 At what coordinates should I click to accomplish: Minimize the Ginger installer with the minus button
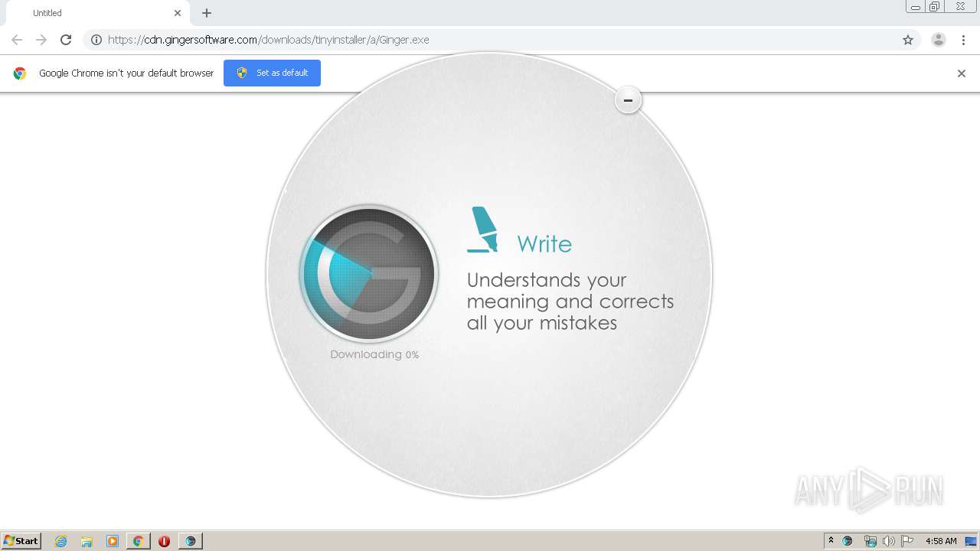(628, 100)
